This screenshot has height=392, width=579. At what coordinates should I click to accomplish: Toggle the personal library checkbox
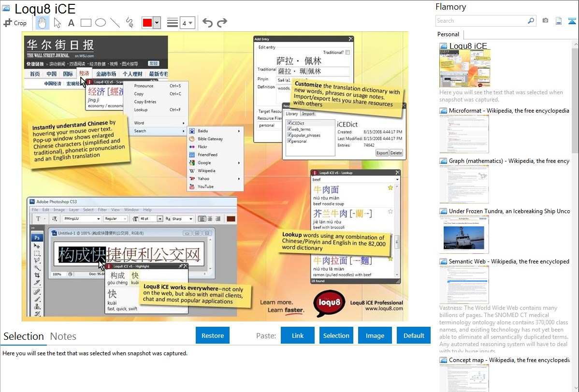(x=289, y=141)
